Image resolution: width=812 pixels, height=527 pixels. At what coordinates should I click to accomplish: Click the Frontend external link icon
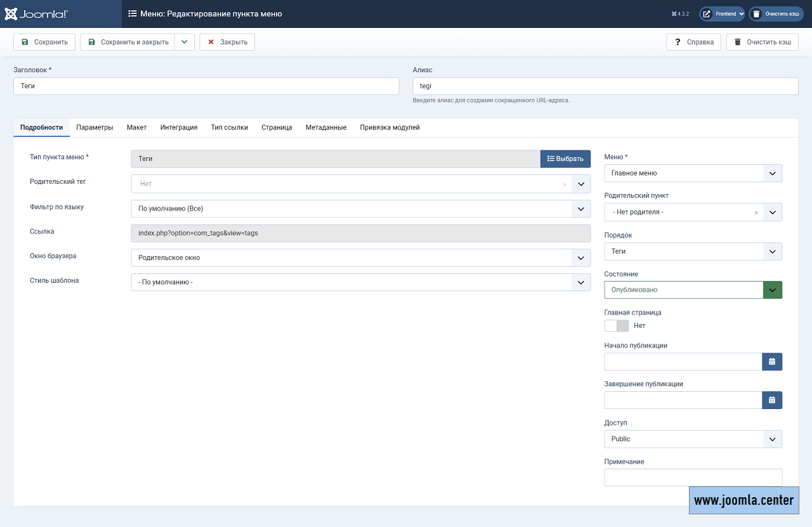pyautogui.click(x=707, y=14)
